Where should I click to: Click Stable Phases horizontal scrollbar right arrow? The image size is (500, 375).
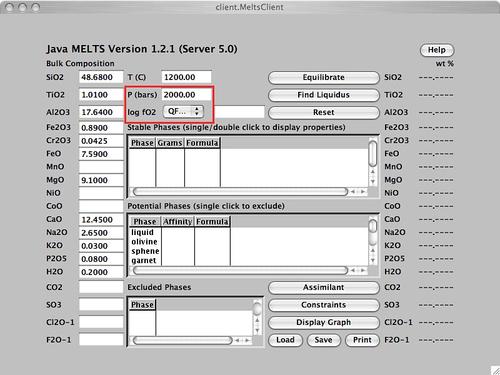pyautogui.click(x=363, y=192)
